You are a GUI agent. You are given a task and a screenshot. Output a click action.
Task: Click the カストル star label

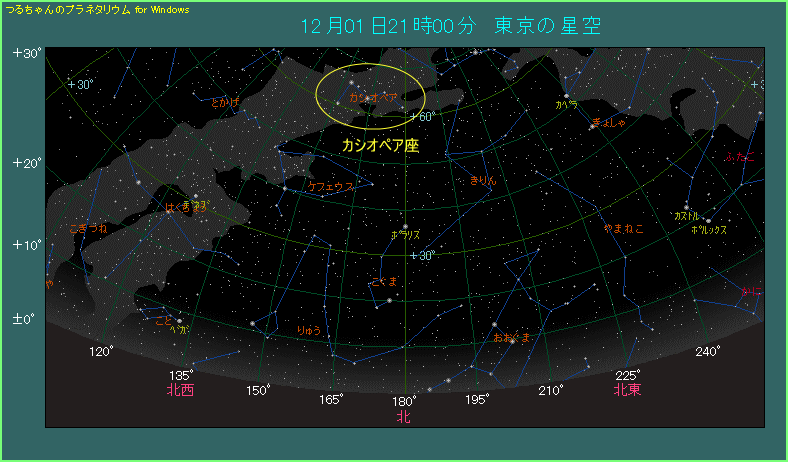[x=686, y=216]
